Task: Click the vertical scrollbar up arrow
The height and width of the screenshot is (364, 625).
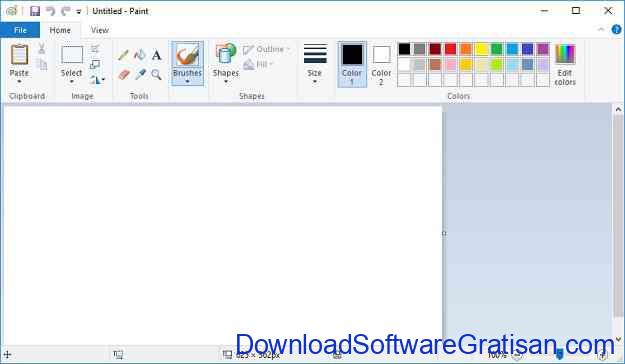Action: [618, 109]
